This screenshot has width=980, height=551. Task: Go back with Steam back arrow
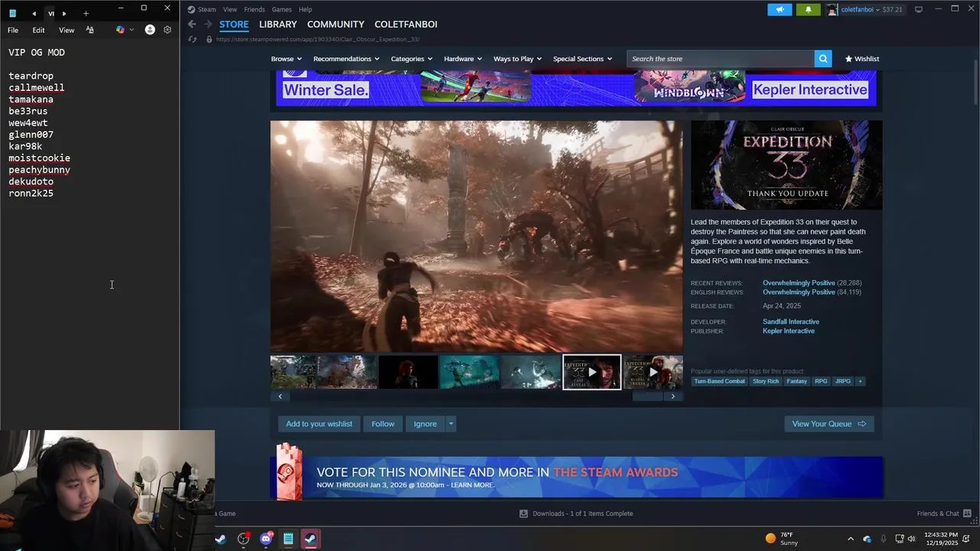point(192,24)
